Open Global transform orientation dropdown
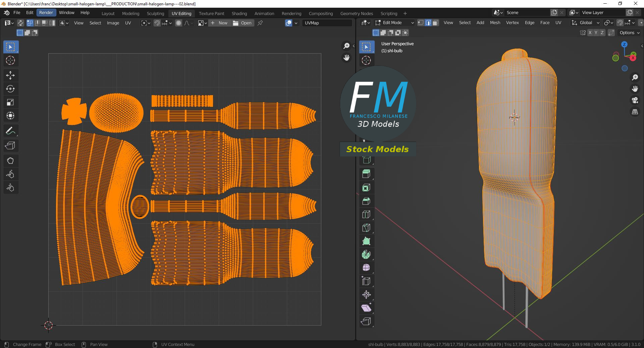The height and width of the screenshot is (348, 644). (585, 23)
